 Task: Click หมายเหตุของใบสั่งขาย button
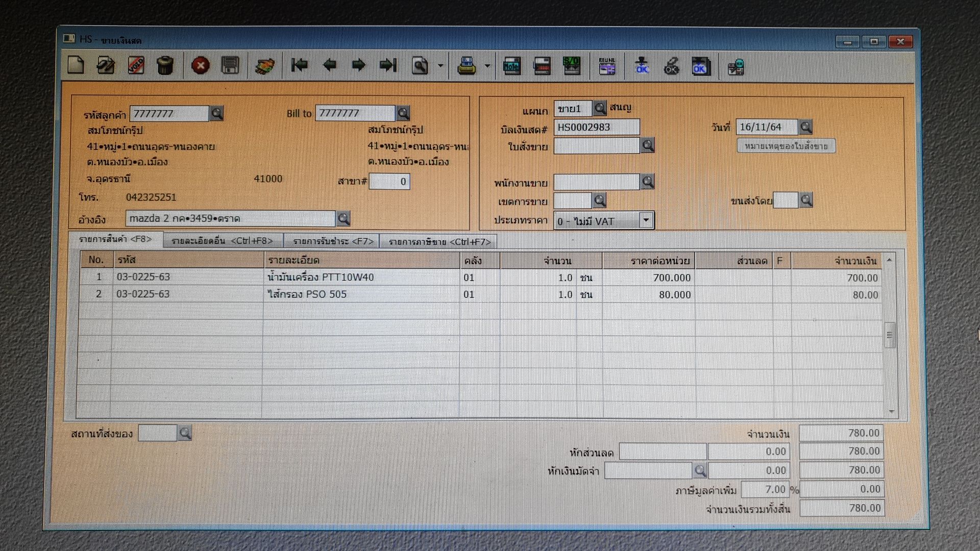click(786, 146)
